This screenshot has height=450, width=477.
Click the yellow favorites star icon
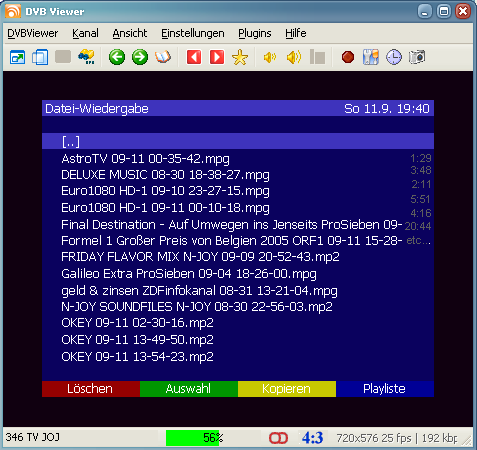pos(240,57)
